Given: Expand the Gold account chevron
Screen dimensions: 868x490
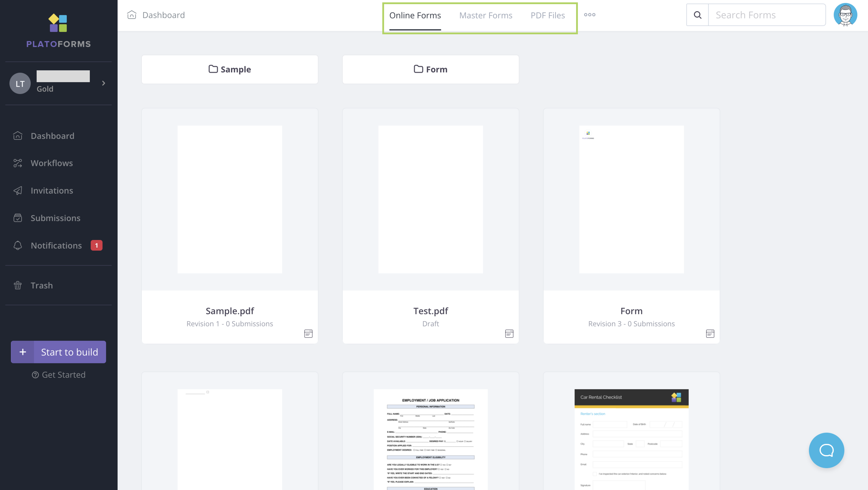Looking at the screenshot, I should coord(103,83).
